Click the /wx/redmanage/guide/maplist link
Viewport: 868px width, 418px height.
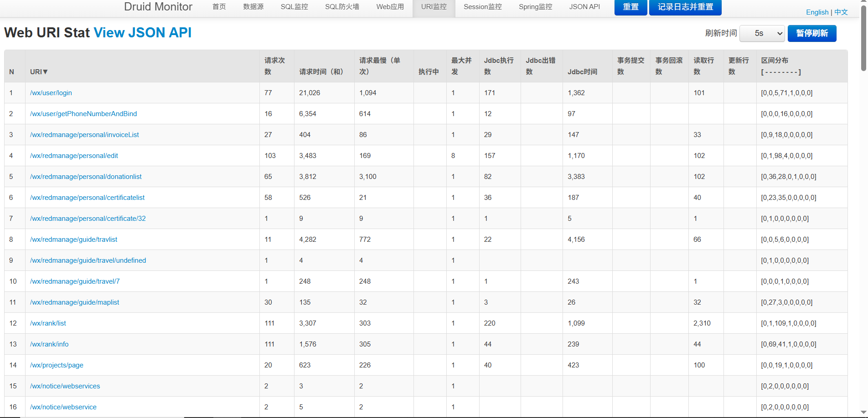[74, 302]
